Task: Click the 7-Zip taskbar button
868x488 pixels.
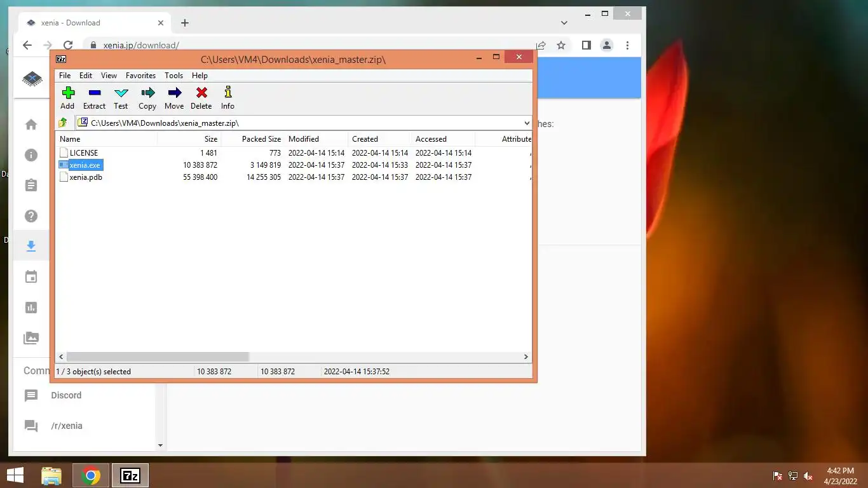Action: coord(130,475)
